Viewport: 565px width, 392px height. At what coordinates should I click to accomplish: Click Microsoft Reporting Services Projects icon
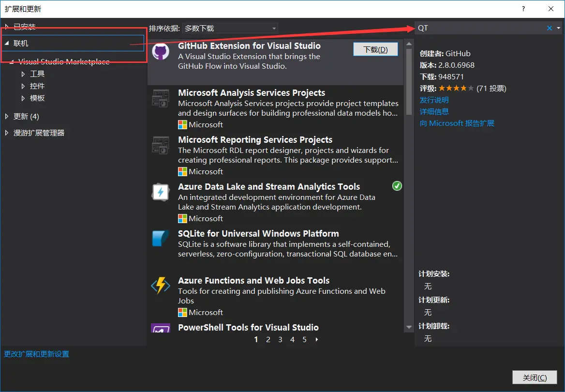(160, 145)
